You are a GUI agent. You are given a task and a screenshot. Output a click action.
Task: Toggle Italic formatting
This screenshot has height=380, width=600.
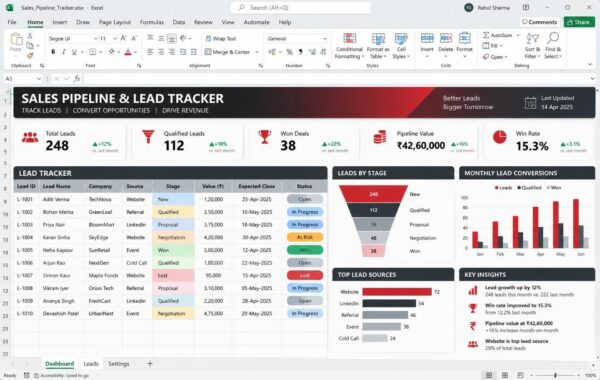tap(64, 52)
